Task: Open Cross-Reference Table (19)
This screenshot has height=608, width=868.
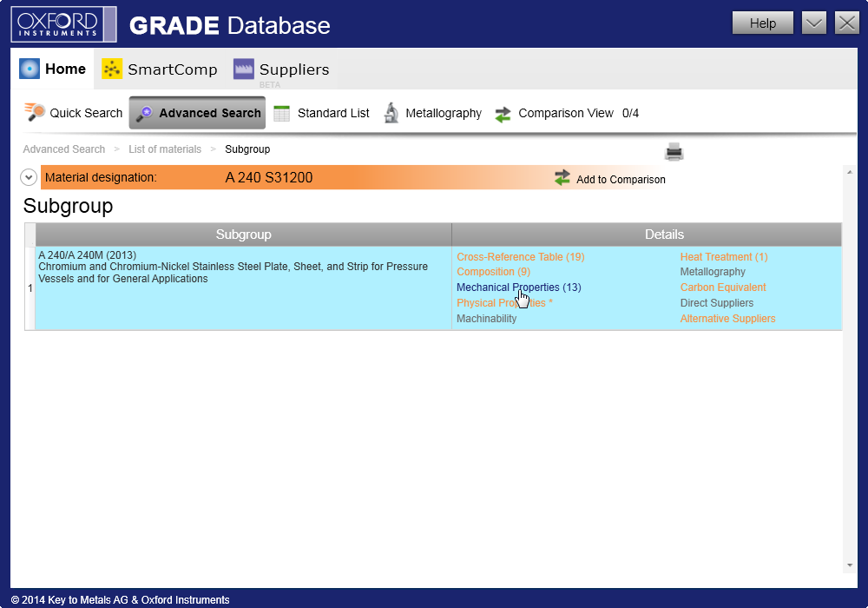Action: point(520,256)
